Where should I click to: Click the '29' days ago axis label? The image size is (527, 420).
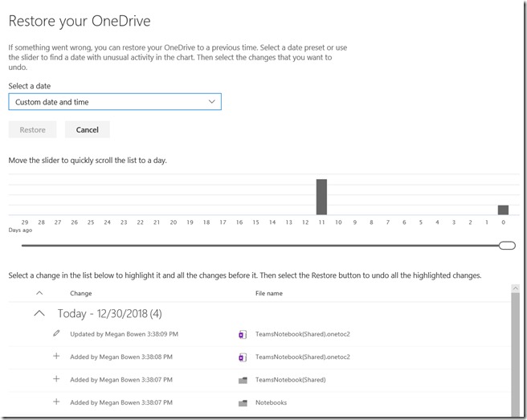25,222
